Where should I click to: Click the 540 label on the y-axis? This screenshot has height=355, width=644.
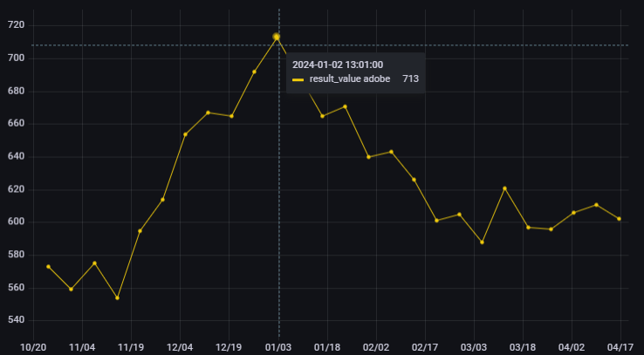click(x=16, y=320)
